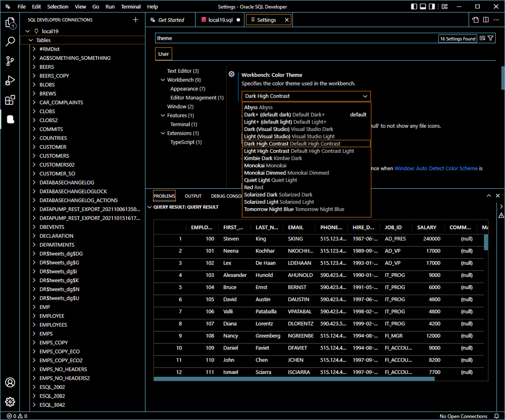Screen dimensions: 505x420
Task: Add a new connection with plus icon
Action: [135, 20]
